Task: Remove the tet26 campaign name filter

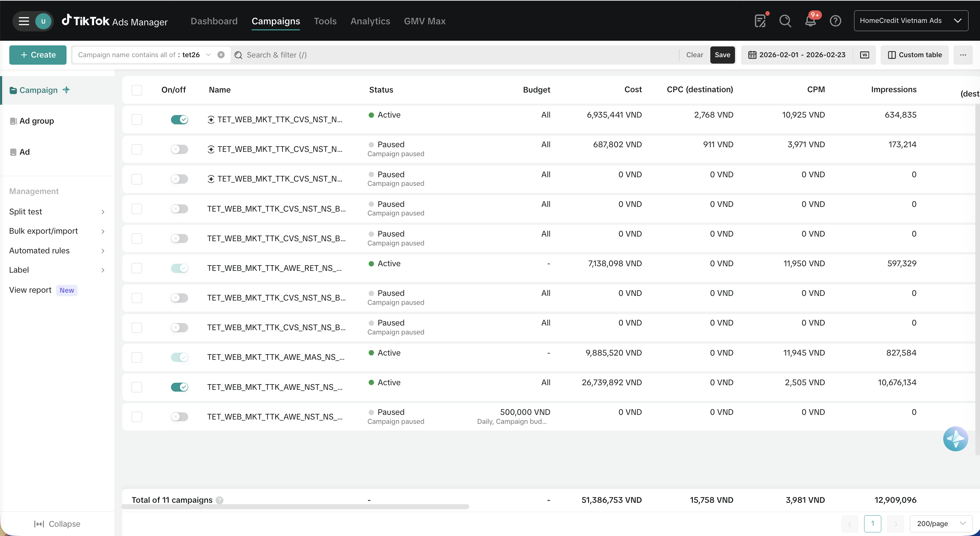Action: coord(221,55)
